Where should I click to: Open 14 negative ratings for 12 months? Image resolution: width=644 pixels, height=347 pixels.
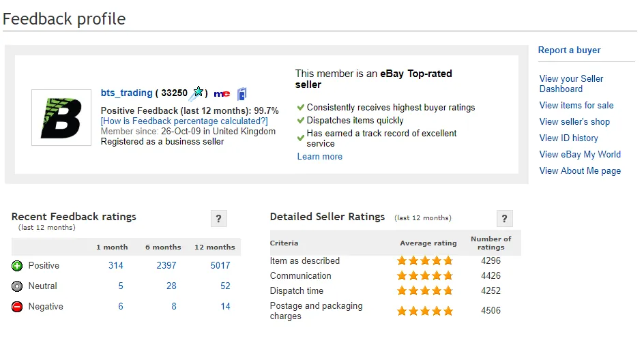(x=226, y=307)
